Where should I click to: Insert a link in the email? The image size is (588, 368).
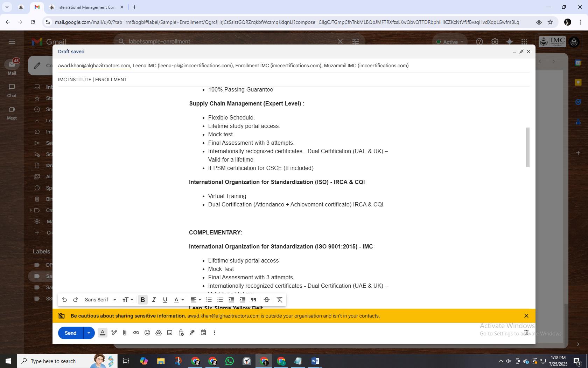click(136, 333)
